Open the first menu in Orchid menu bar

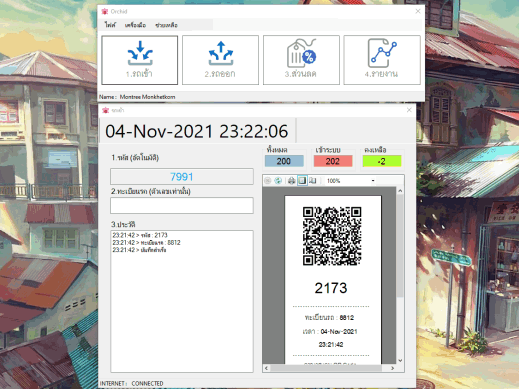point(110,25)
